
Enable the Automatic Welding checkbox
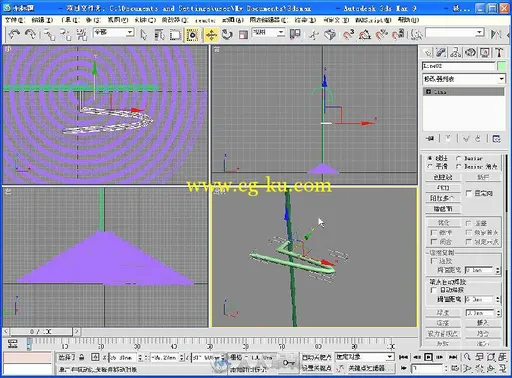[434, 290]
